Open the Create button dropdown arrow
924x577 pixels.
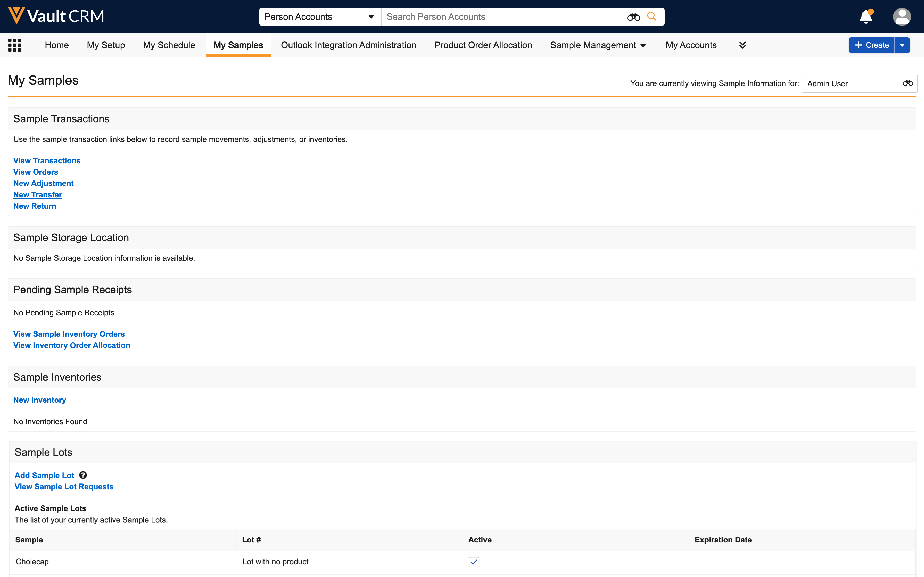tap(902, 45)
